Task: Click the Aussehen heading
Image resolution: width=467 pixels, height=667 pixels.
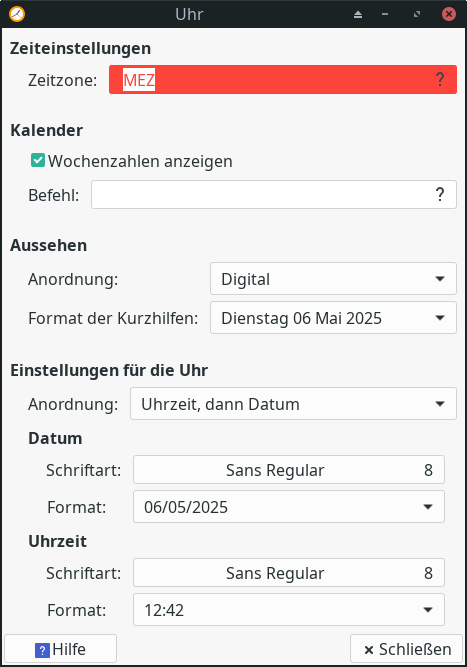Action: (48, 245)
